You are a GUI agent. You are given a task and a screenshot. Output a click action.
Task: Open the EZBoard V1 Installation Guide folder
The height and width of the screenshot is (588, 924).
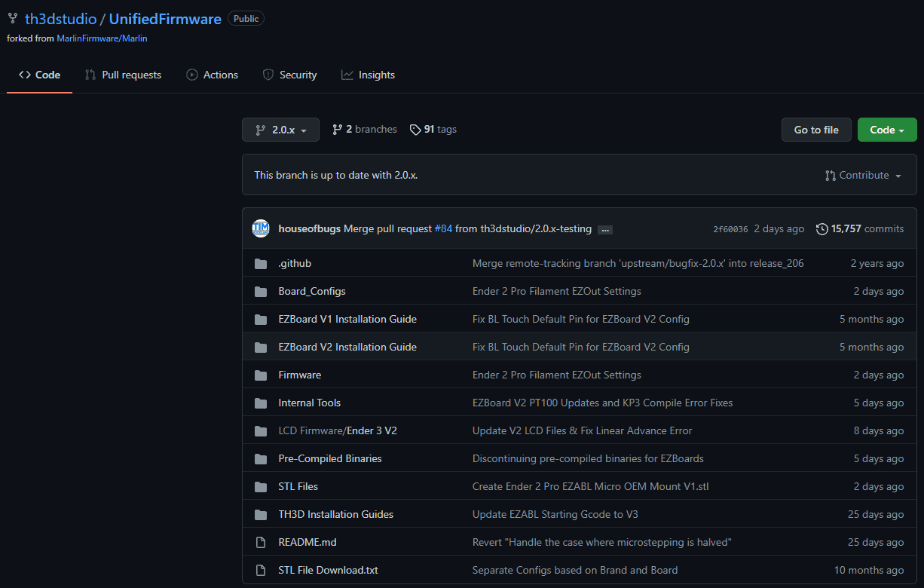click(x=347, y=320)
